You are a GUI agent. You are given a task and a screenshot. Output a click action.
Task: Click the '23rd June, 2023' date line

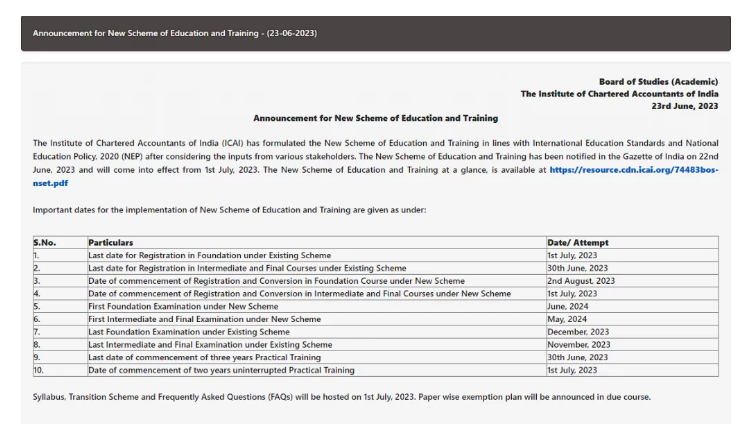pyautogui.click(x=685, y=106)
